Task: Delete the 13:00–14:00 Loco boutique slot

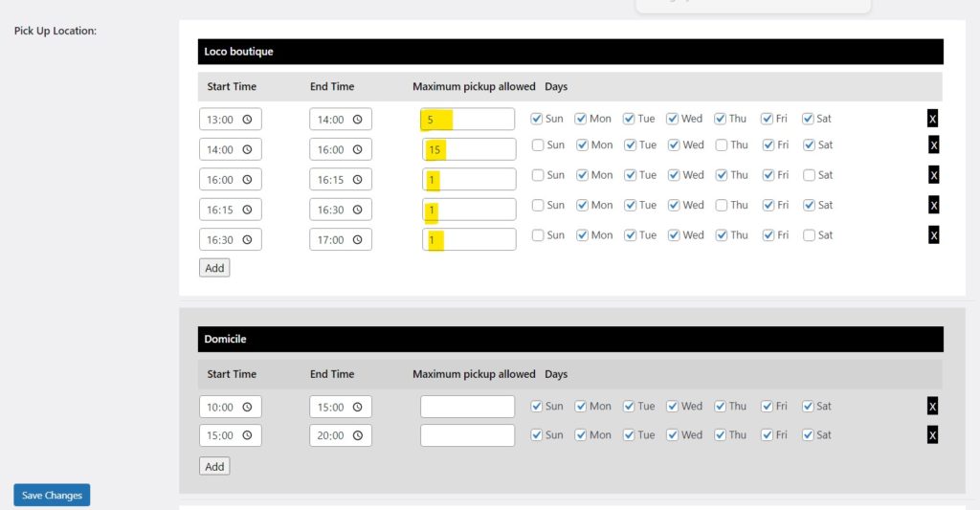Action: pos(932,118)
